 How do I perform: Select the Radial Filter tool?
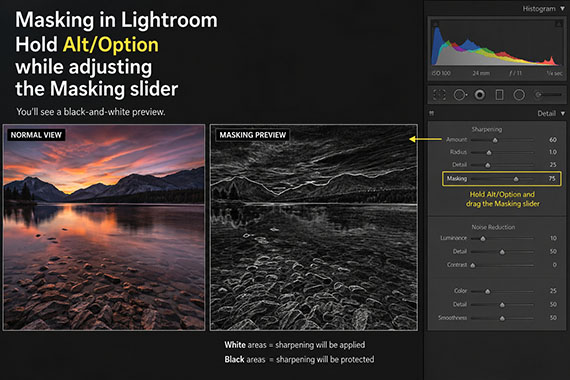[519, 95]
